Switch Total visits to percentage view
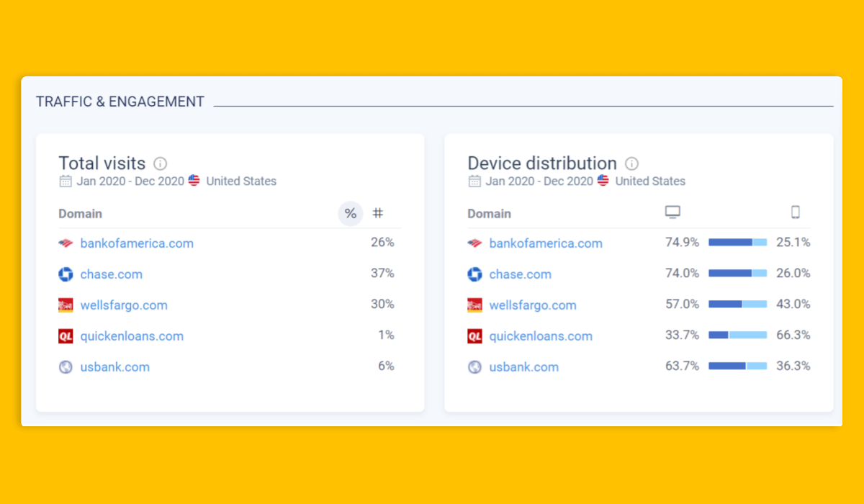This screenshot has width=864, height=504. click(x=351, y=213)
